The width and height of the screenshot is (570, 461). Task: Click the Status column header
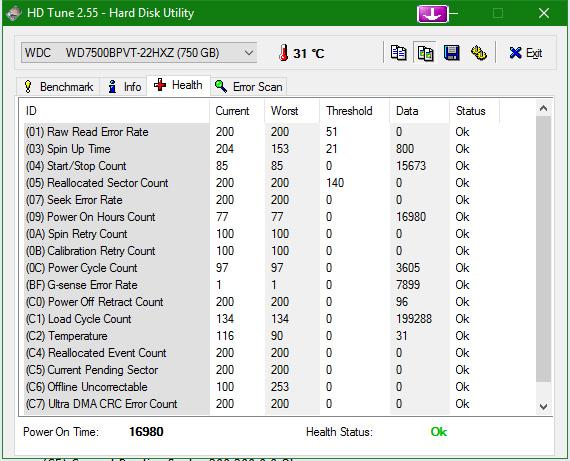(474, 111)
